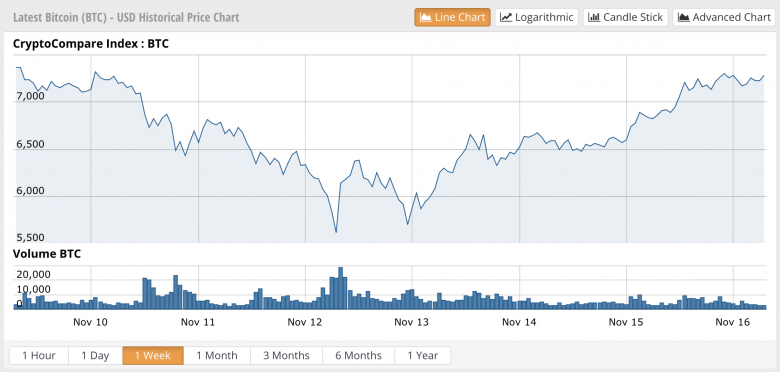Switch to Line Chart view
Image resolution: width=780 pixels, height=372 pixels.
pos(453,17)
